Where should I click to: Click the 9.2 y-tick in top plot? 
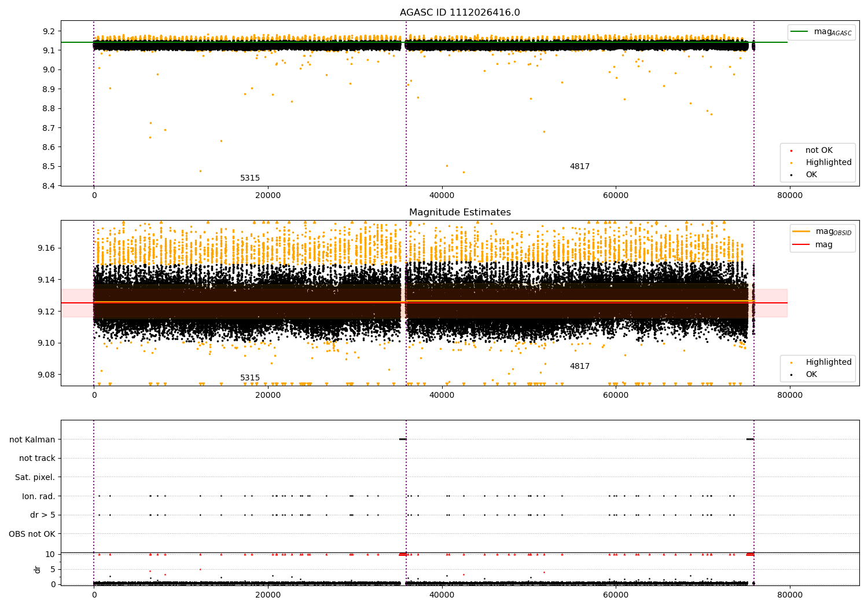click(49, 31)
